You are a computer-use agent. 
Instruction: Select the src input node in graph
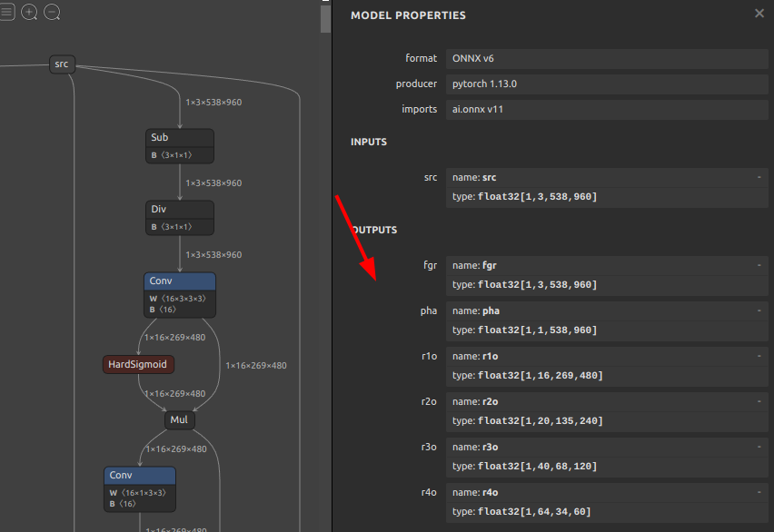61,64
